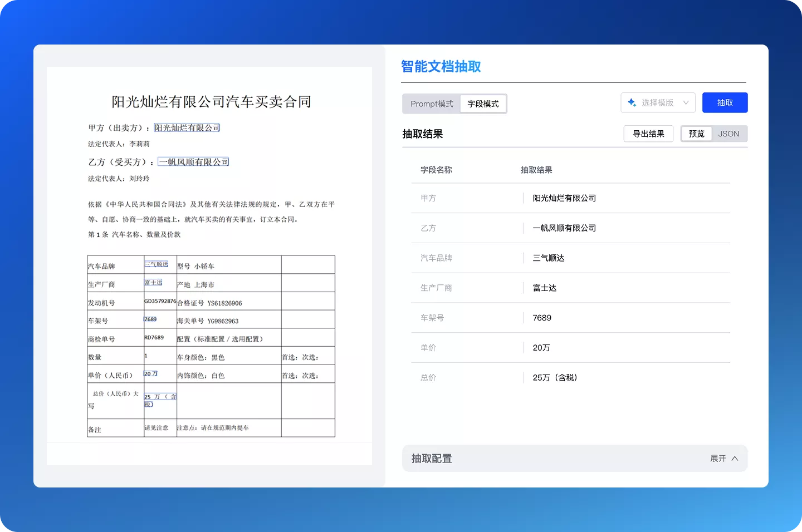
Task: Run extraction with the 抽取 button
Action: click(725, 102)
